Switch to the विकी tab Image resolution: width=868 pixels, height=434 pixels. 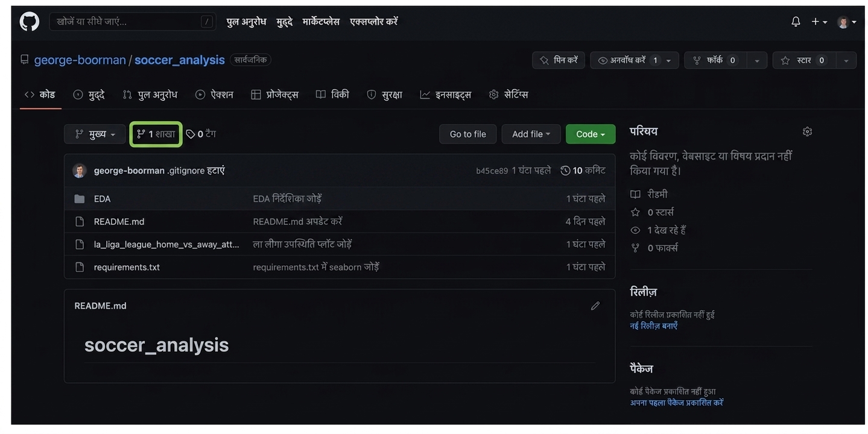(x=332, y=95)
